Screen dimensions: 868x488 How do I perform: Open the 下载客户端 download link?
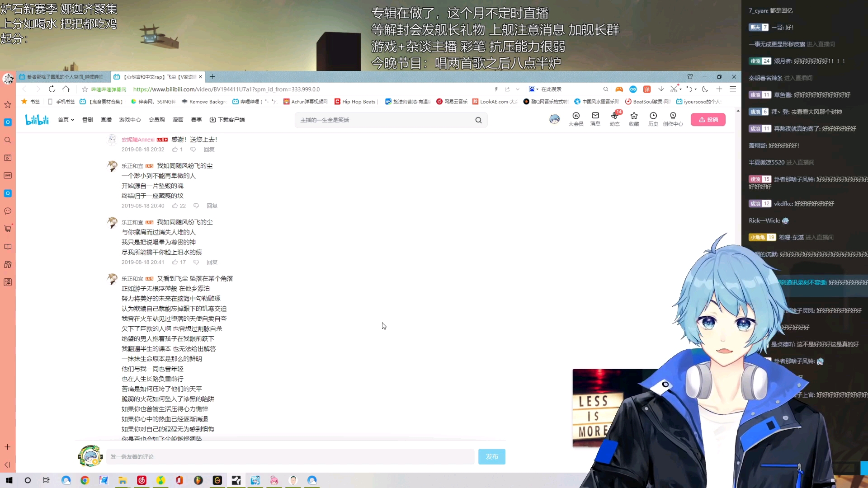pos(227,120)
